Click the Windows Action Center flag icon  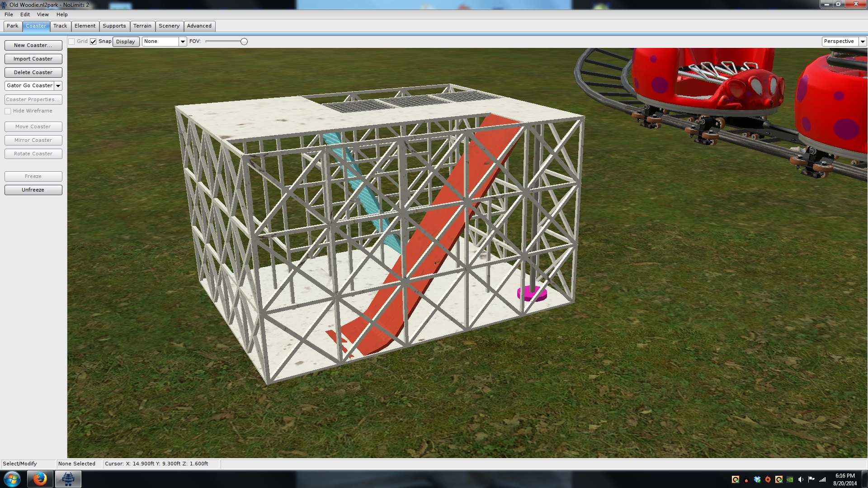[811, 479]
